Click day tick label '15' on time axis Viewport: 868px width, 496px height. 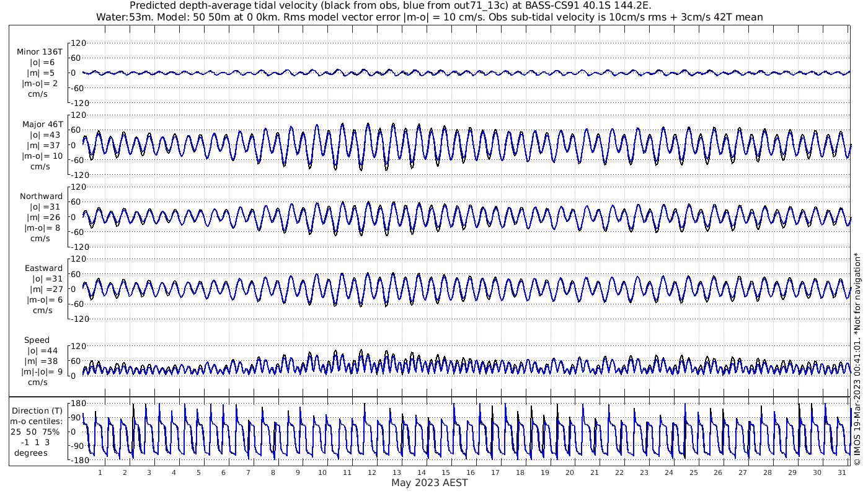[446, 472]
